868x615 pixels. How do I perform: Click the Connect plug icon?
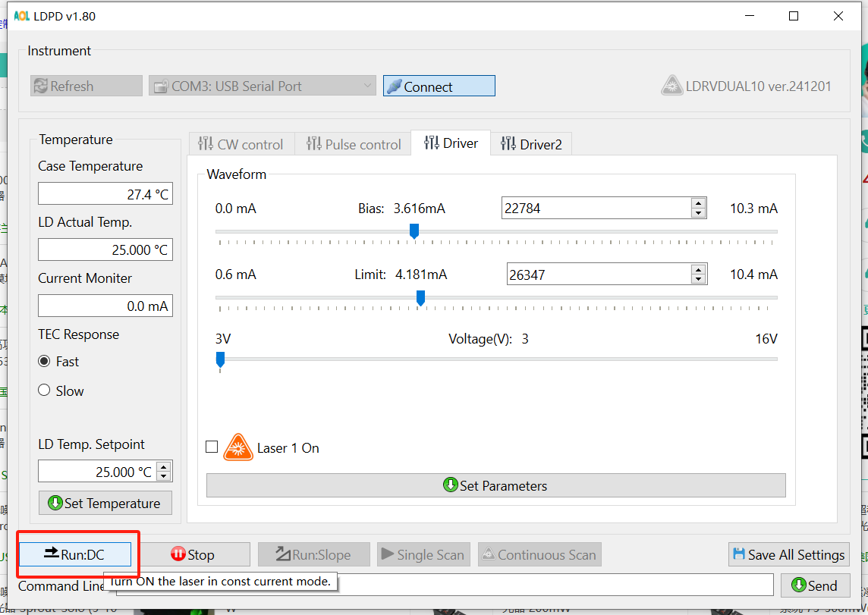point(394,86)
